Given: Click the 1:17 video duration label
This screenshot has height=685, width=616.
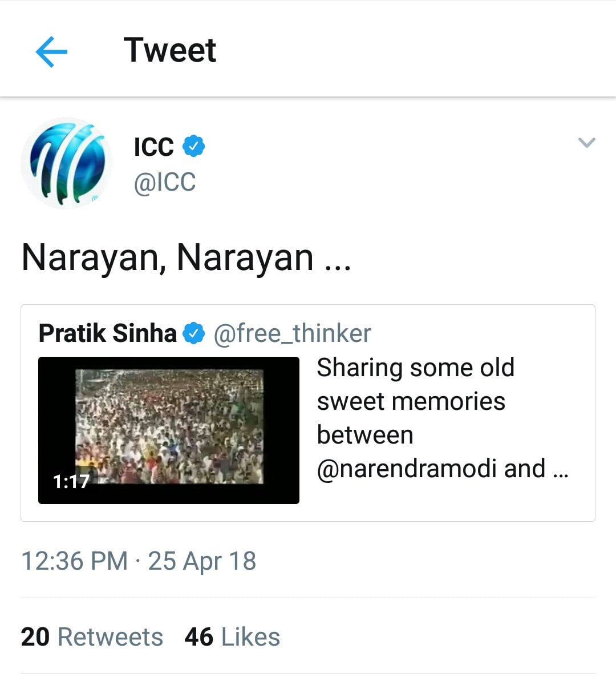Looking at the screenshot, I should 71,482.
